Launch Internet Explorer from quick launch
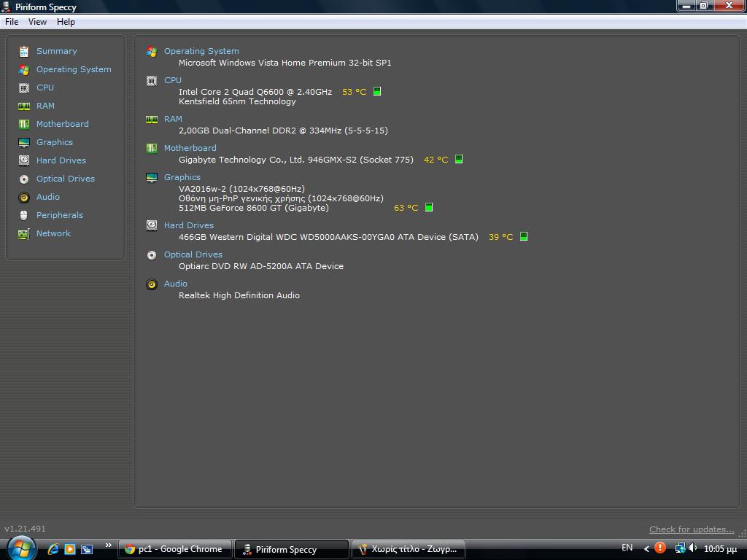747x560 pixels. coord(53,549)
